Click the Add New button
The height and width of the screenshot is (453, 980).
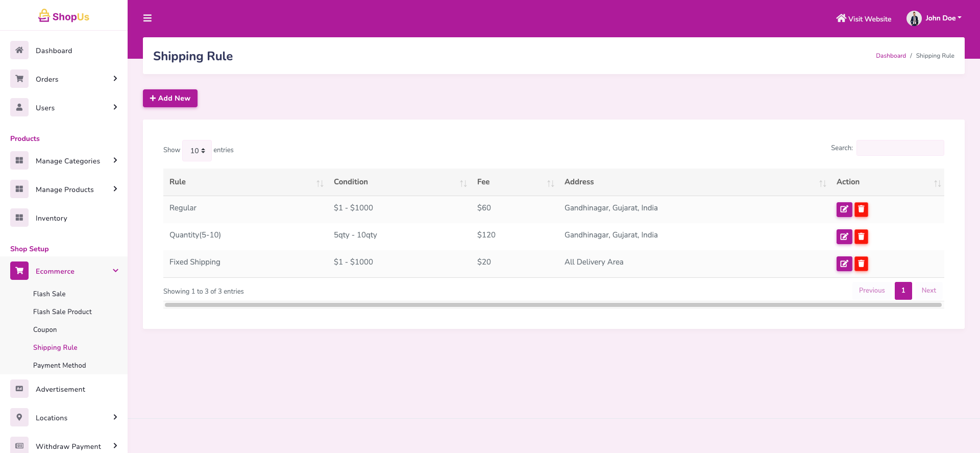click(x=170, y=98)
